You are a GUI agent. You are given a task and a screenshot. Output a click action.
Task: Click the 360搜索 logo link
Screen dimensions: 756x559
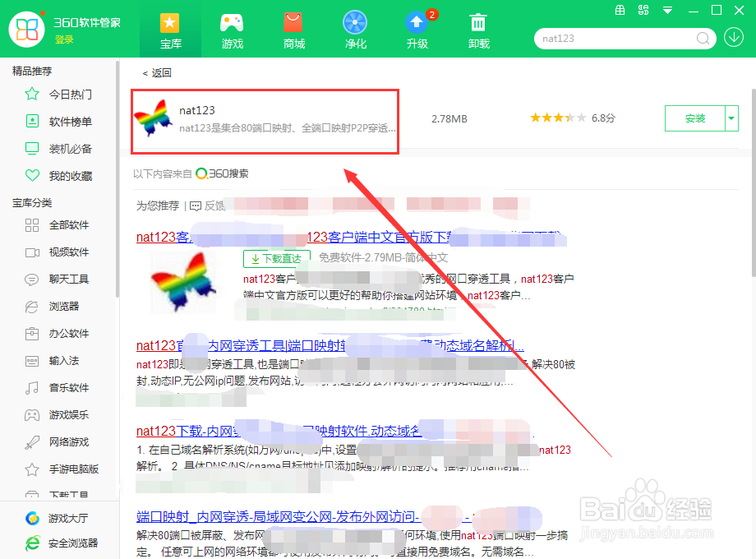coord(222,173)
